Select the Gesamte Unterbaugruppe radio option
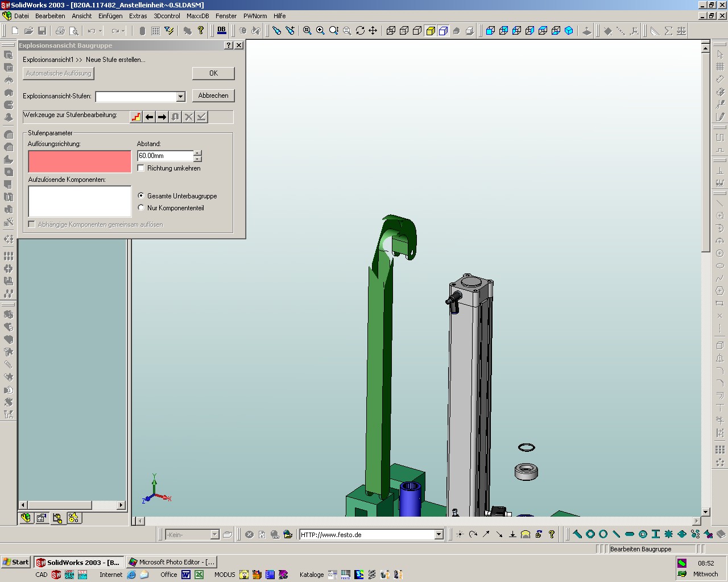 141,196
